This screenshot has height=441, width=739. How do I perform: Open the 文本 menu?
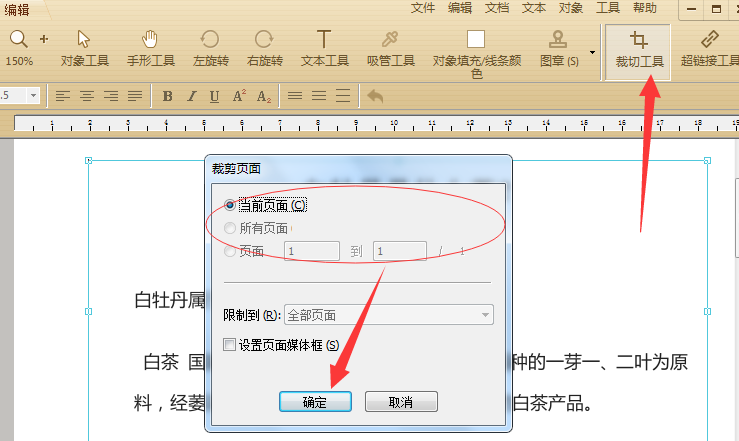[534, 8]
